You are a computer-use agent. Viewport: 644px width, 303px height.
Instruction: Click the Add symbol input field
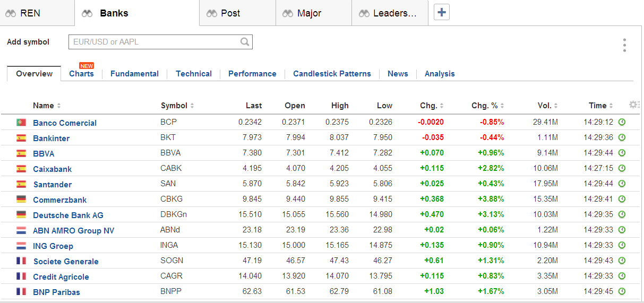click(x=154, y=42)
